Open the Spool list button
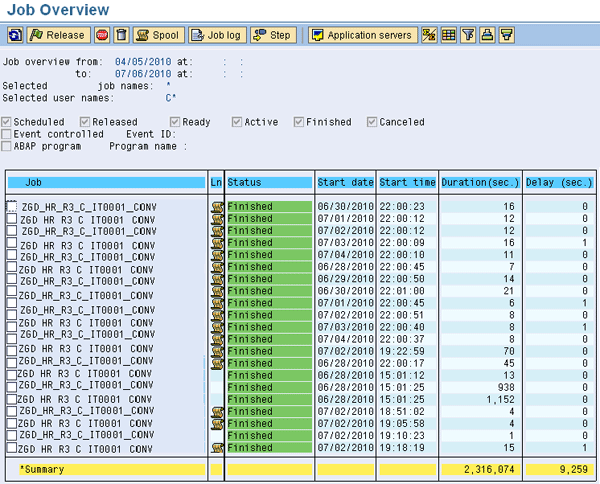 (159, 35)
